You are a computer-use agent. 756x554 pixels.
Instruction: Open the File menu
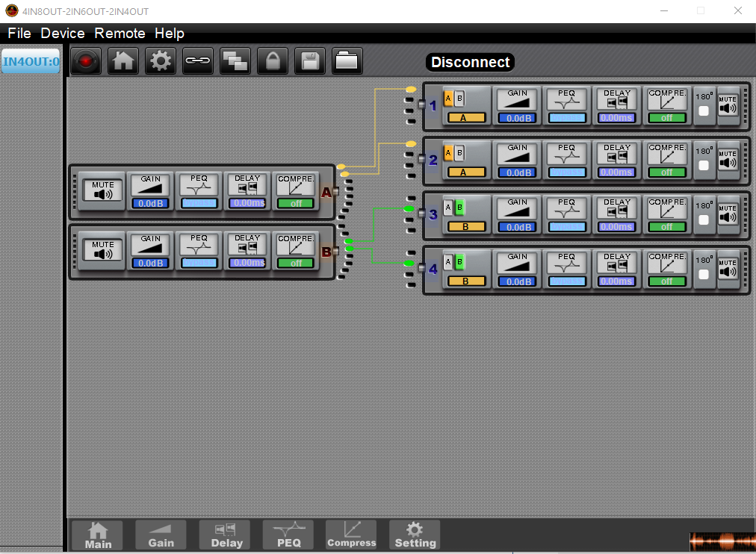click(x=19, y=34)
